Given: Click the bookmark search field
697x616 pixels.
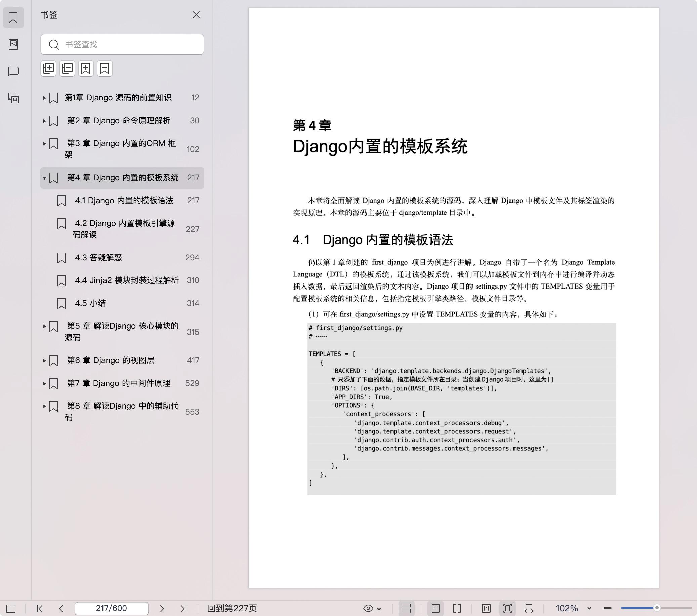Looking at the screenshot, I should (122, 44).
